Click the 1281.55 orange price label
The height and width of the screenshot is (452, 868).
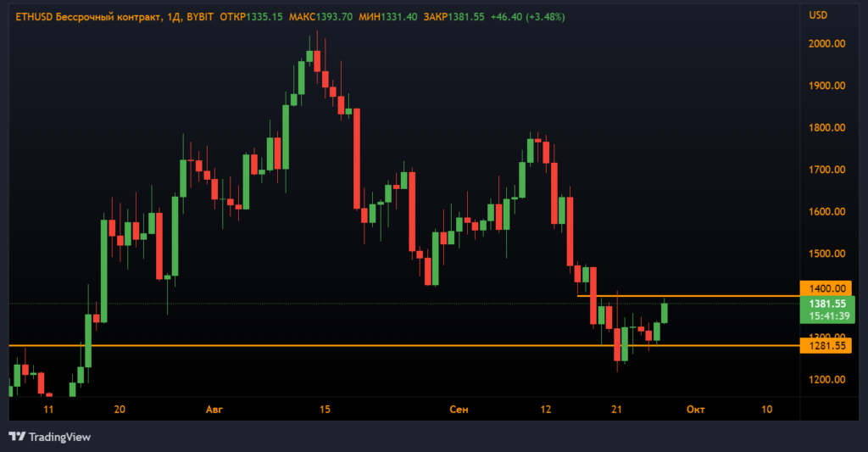(826, 346)
